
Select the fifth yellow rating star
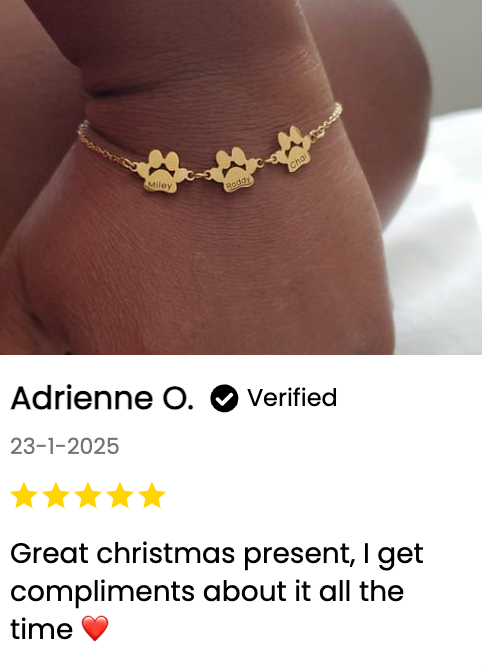coord(152,495)
